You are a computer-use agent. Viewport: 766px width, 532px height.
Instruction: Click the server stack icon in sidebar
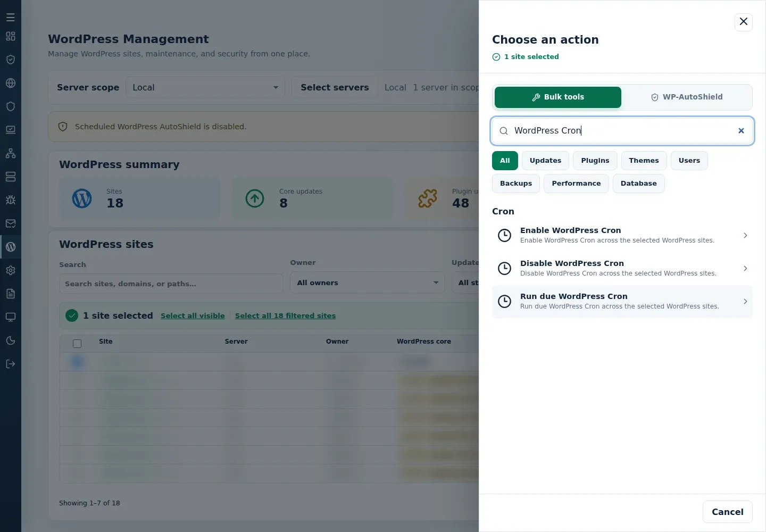pyautogui.click(x=11, y=177)
